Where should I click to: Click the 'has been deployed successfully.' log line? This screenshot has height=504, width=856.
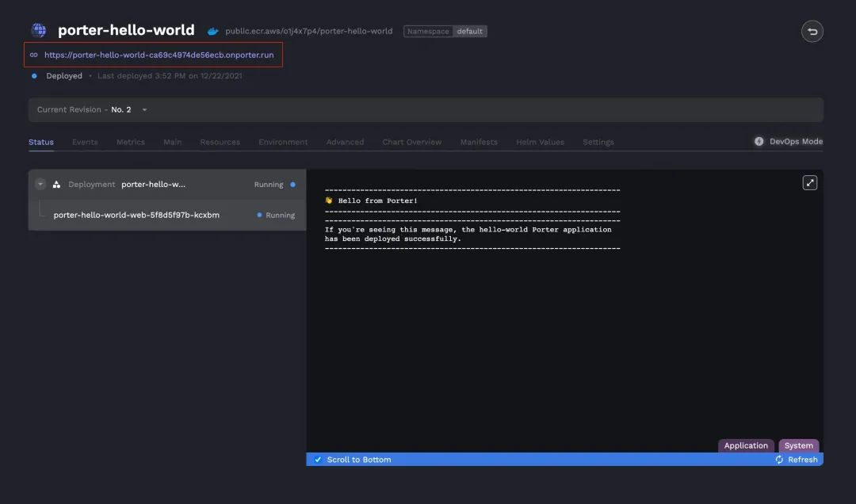[393, 239]
